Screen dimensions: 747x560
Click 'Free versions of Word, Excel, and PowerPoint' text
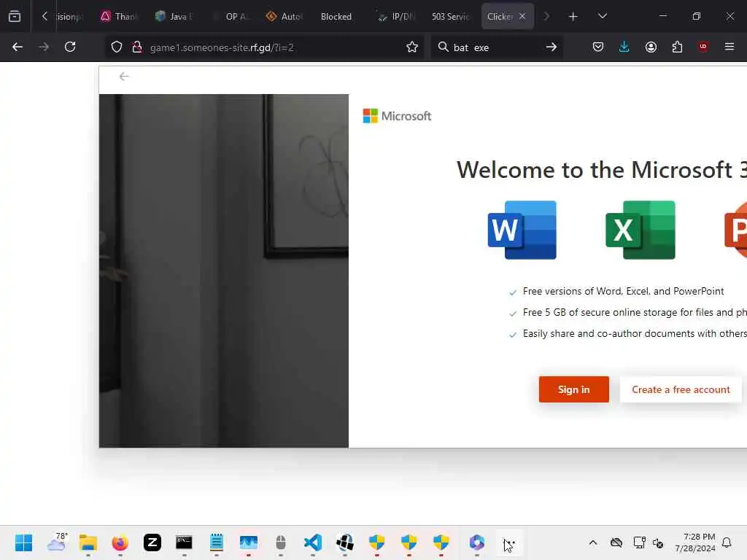pos(623,291)
